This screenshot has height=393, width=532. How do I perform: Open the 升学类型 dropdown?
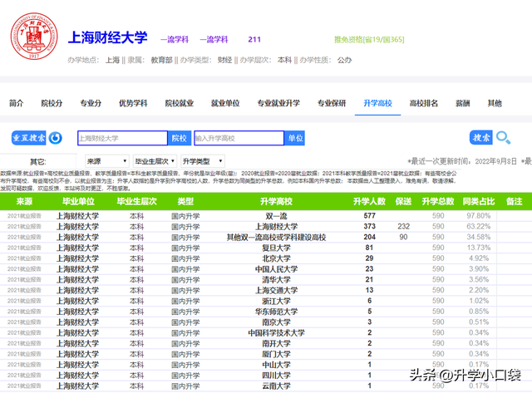tap(203, 161)
